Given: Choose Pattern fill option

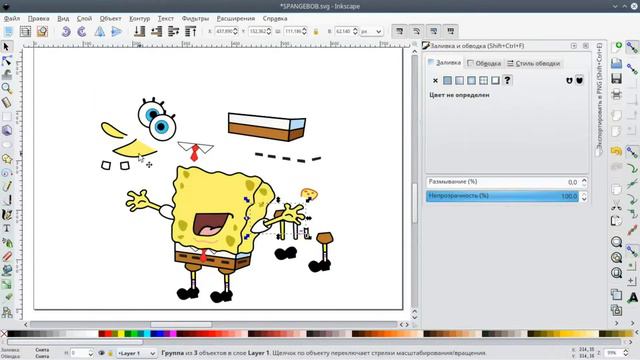Looking at the screenshot, I should [x=483, y=80].
